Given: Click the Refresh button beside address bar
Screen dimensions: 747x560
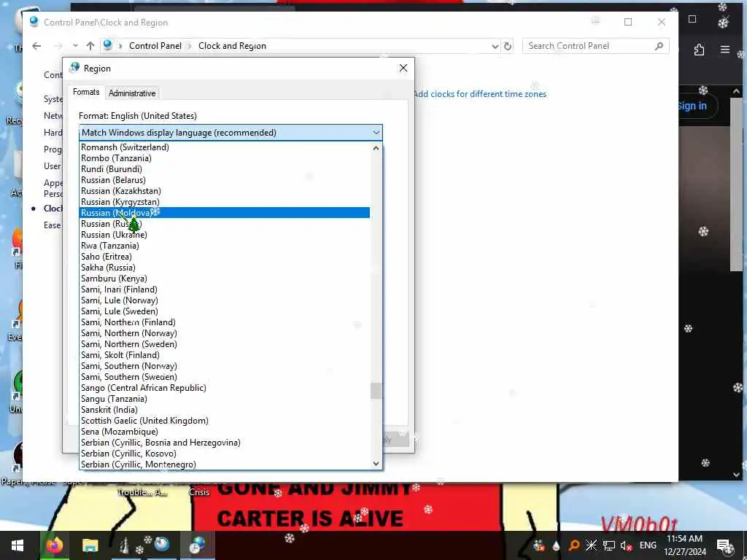Looking at the screenshot, I should [x=508, y=46].
